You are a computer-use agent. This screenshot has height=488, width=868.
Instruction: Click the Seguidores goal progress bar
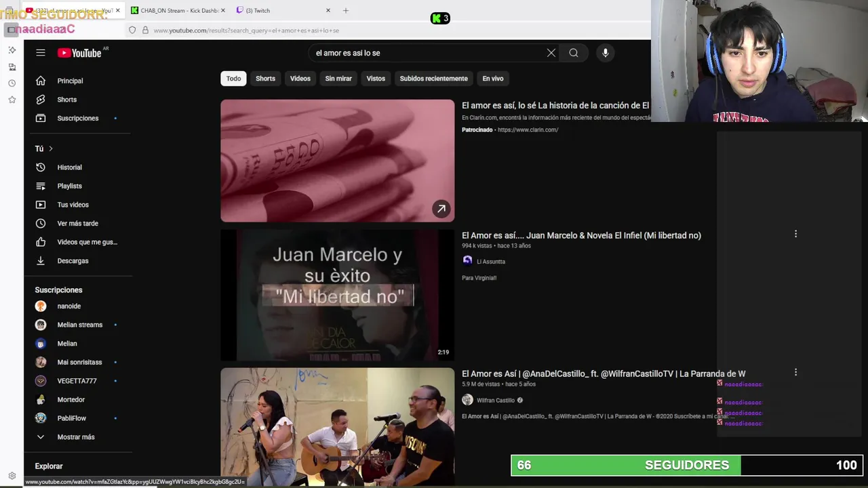(x=686, y=465)
